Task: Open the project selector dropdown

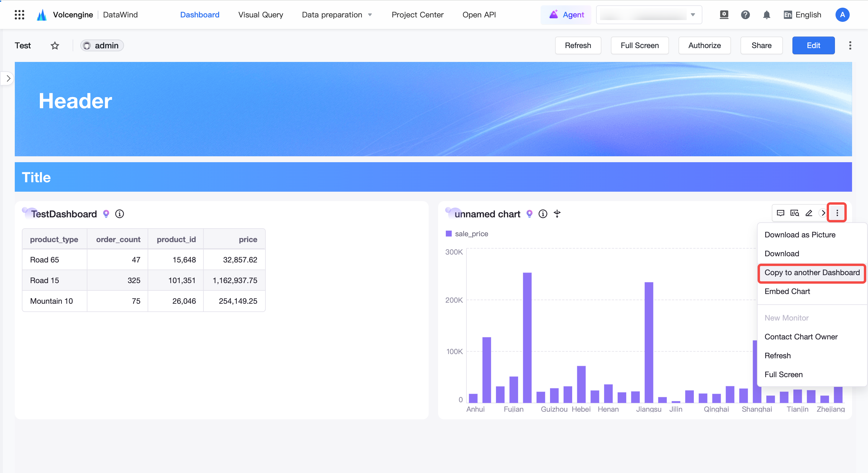Action: [x=649, y=15]
